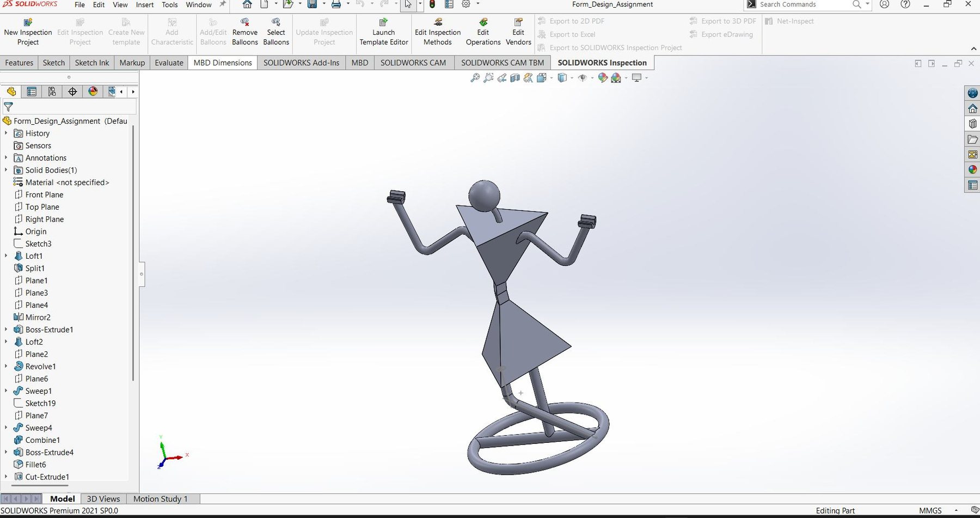Open Design Library in task pane

click(x=972, y=124)
